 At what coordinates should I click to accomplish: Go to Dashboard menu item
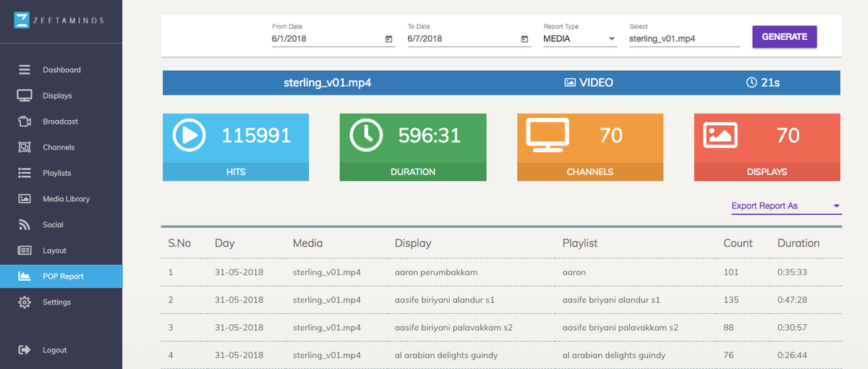pos(61,70)
